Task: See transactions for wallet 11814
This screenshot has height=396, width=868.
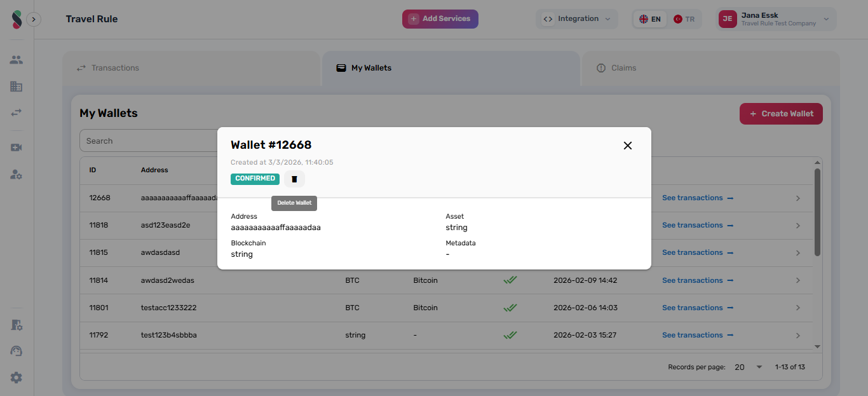Action: coord(698,280)
